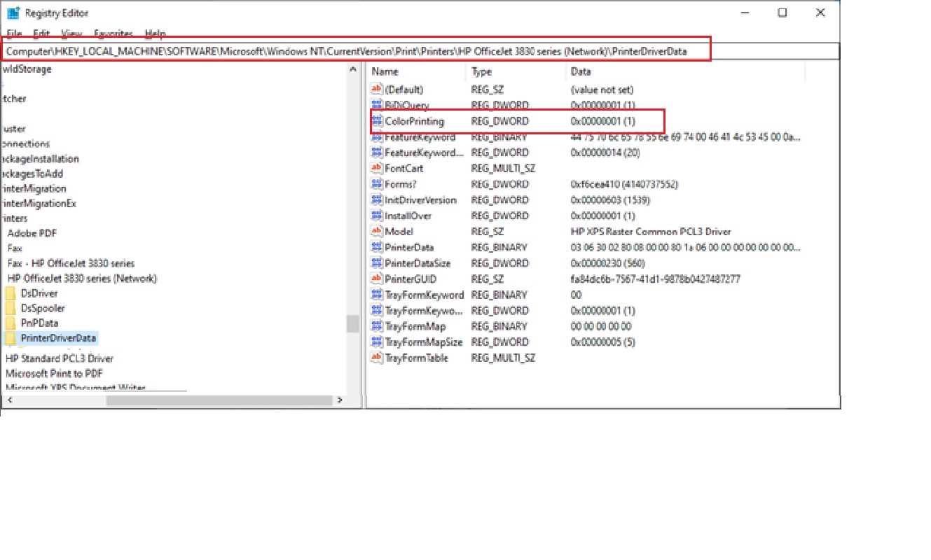Click the ColorPrinting DWORD value icon
The width and height of the screenshot is (931, 560).
pyautogui.click(x=377, y=121)
